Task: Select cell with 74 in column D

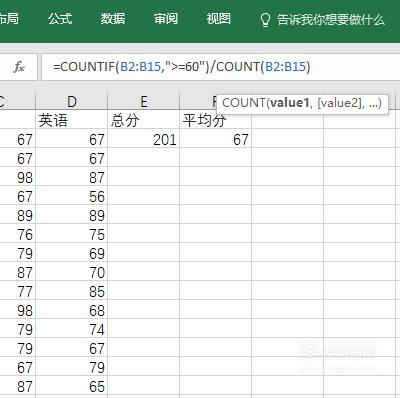Action: click(72, 329)
